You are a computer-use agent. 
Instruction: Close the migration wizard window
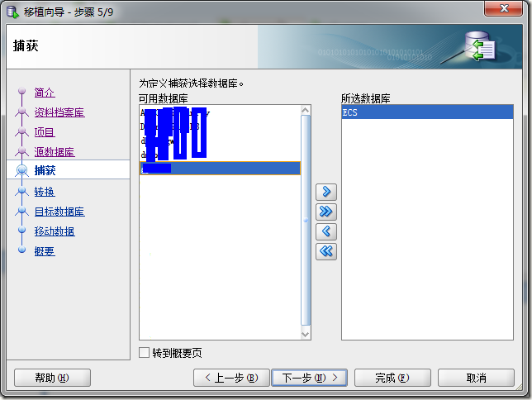504,8
